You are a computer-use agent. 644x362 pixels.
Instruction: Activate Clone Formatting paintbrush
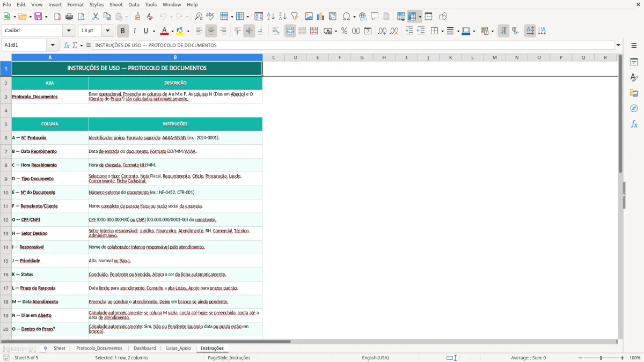(x=138, y=17)
